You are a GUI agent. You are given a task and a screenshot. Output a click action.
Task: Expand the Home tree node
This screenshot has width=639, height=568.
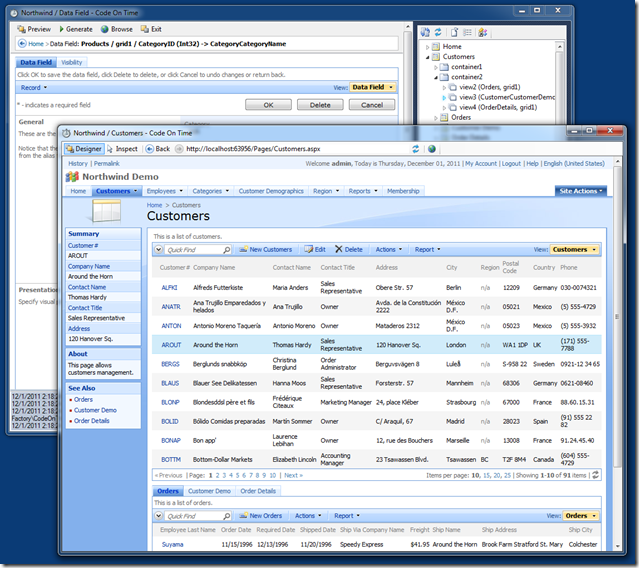pos(429,47)
